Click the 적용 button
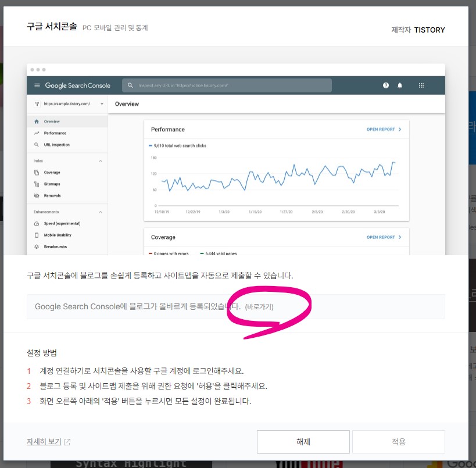This screenshot has height=468, width=476. [x=398, y=442]
